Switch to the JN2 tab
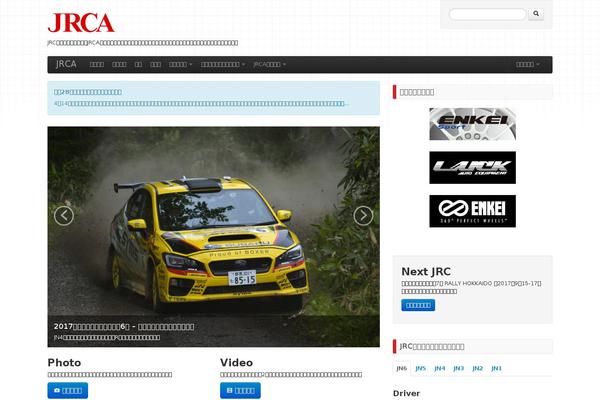 click(x=478, y=368)
